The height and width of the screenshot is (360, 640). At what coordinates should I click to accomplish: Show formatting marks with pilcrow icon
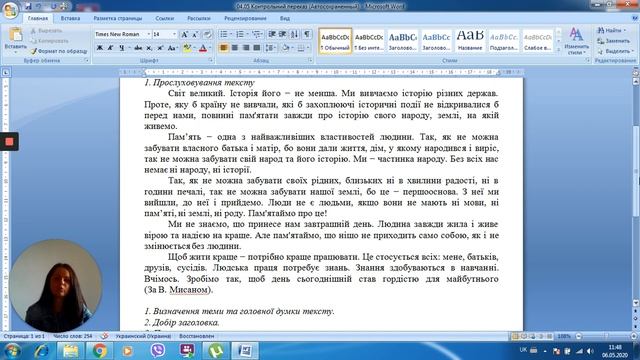307,34
